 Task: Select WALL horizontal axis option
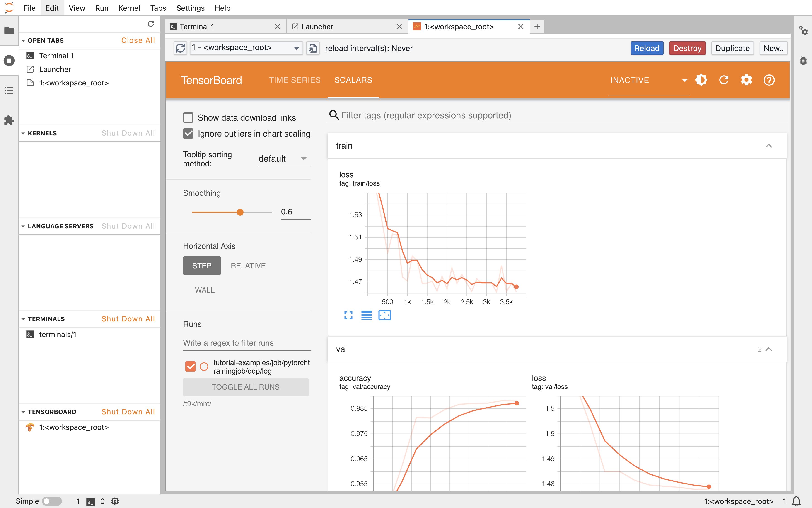point(205,290)
